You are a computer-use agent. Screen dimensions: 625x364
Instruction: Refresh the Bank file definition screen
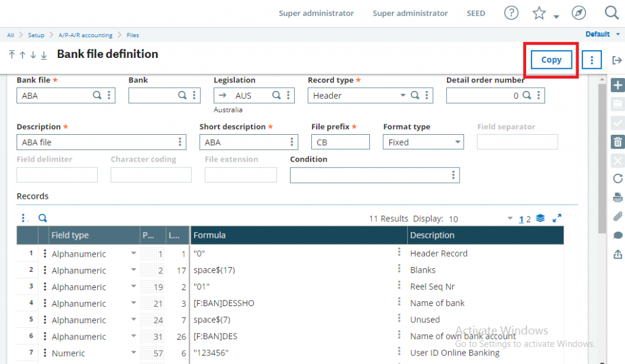617,179
